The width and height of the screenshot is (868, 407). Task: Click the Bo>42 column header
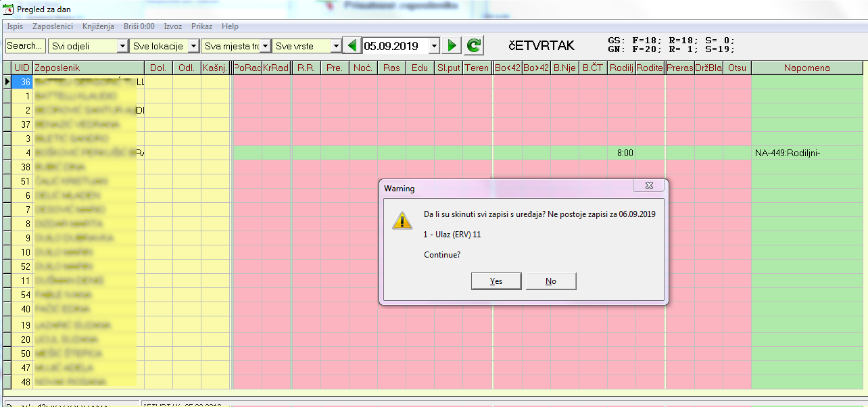pos(536,68)
